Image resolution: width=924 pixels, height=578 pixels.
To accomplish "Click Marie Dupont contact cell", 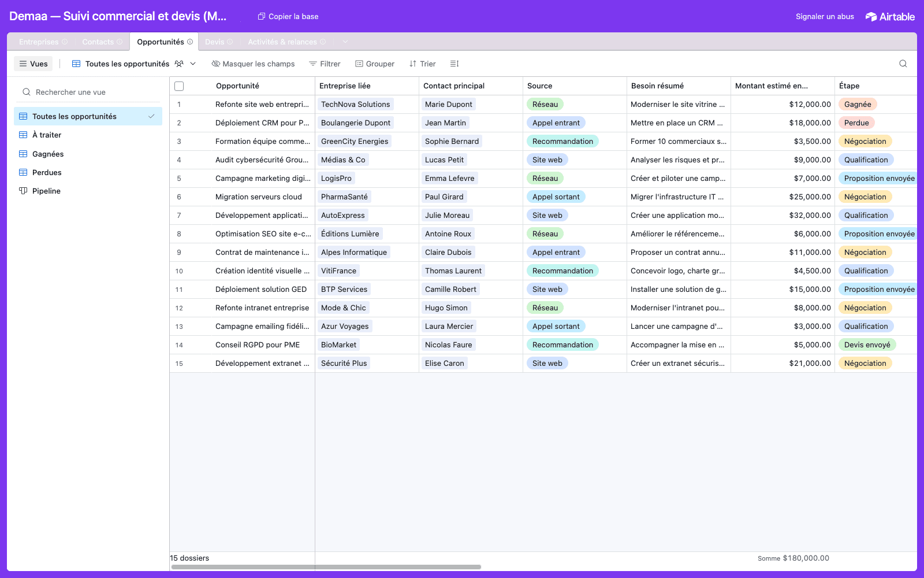I will point(471,104).
